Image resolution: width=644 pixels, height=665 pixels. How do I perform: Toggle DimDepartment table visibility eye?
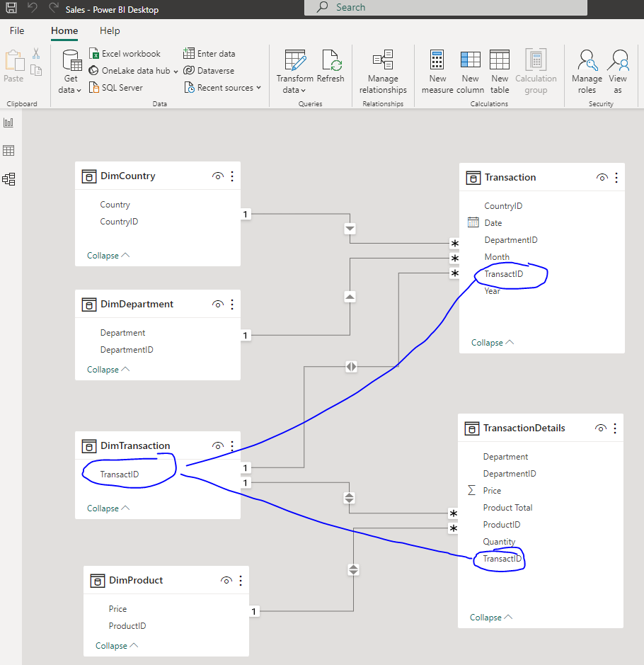point(218,304)
